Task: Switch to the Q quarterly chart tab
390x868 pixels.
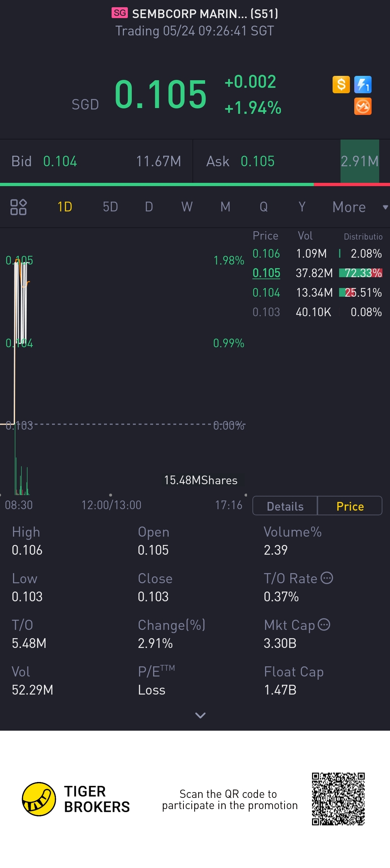Action: [264, 207]
